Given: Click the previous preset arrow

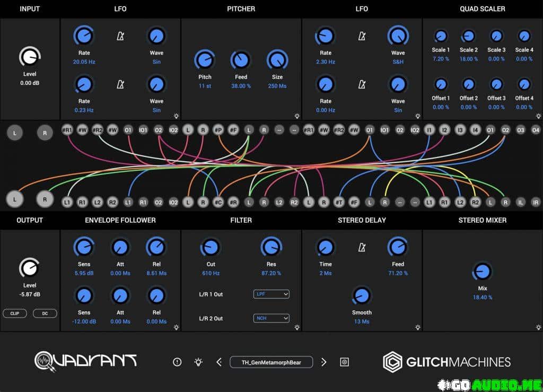Looking at the screenshot, I should click(x=219, y=362).
